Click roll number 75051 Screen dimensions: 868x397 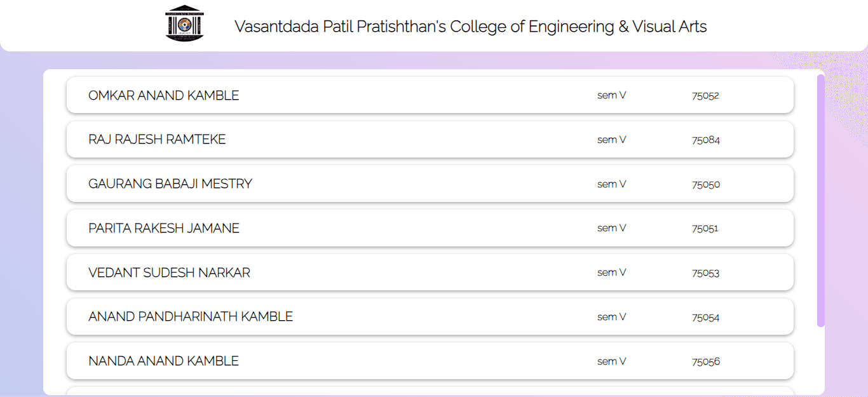705,229
